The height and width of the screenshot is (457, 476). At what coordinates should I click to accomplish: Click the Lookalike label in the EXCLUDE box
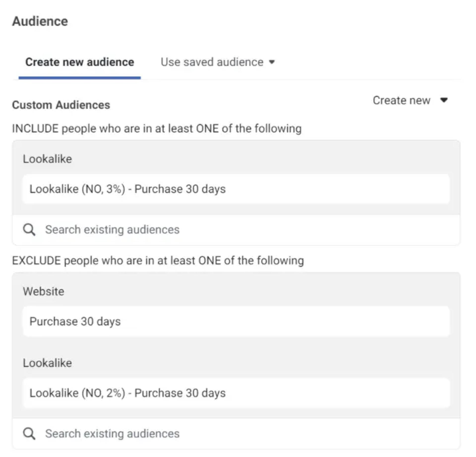[47, 363]
